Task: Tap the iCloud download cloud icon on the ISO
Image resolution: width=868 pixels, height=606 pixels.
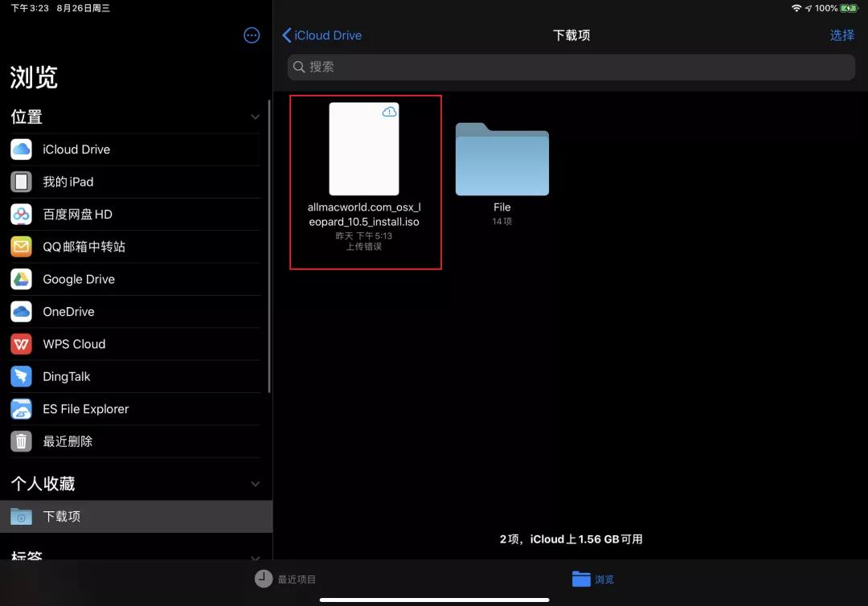Action: point(390,113)
